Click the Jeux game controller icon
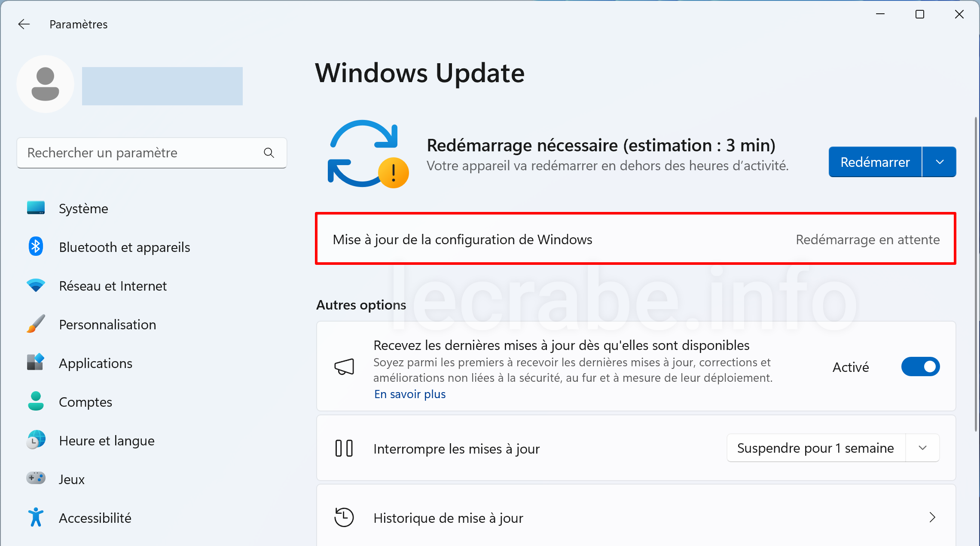Screen dimensions: 980x546 36,479
